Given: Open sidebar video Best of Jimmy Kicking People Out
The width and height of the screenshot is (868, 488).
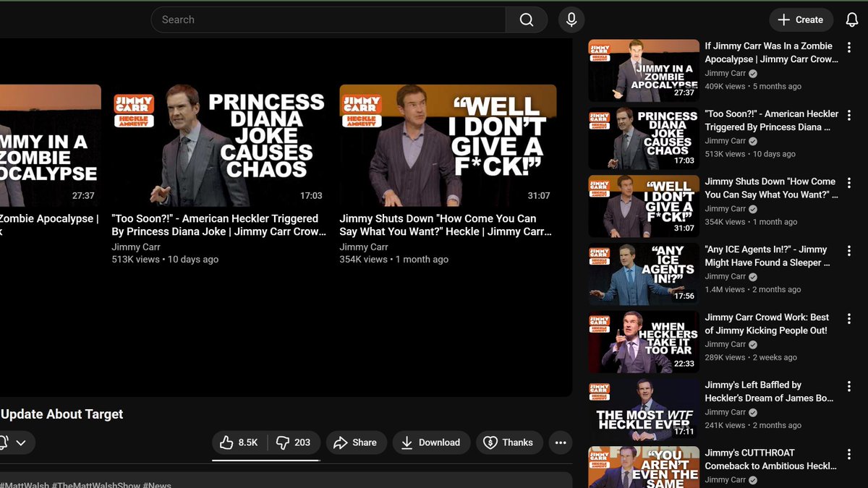Looking at the screenshot, I should pos(767,324).
